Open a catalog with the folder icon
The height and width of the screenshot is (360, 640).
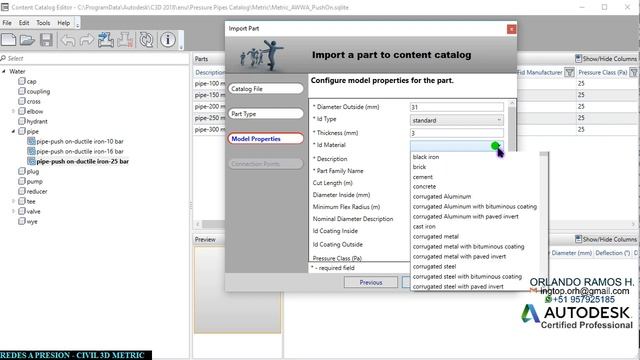[x=27, y=40]
